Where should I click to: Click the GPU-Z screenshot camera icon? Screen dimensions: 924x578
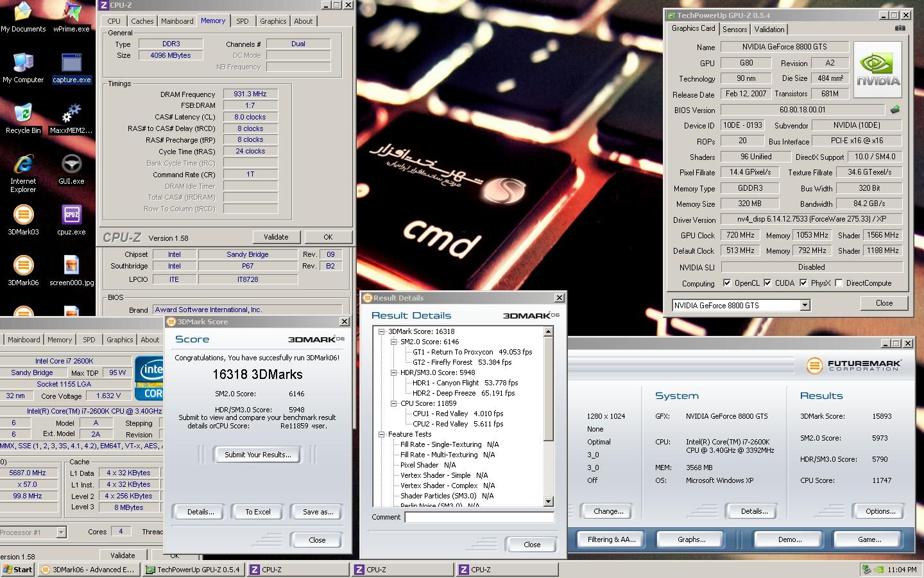[x=900, y=28]
